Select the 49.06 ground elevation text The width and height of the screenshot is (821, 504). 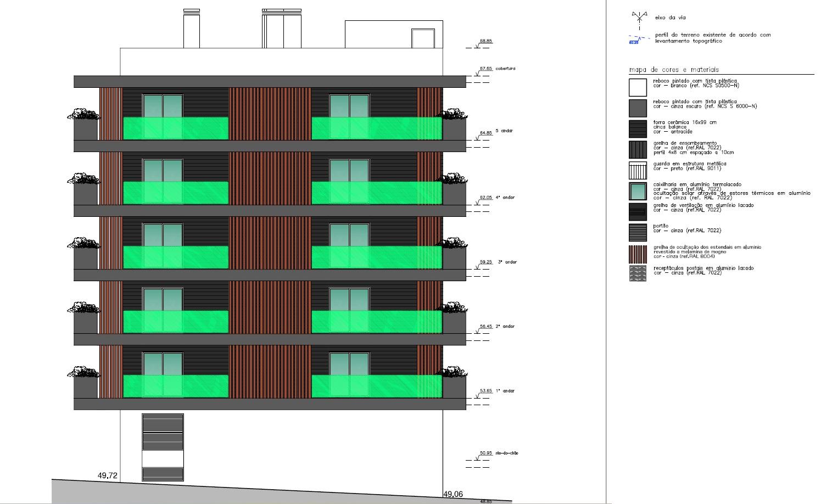pyautogui.click(x=453, y=494)
